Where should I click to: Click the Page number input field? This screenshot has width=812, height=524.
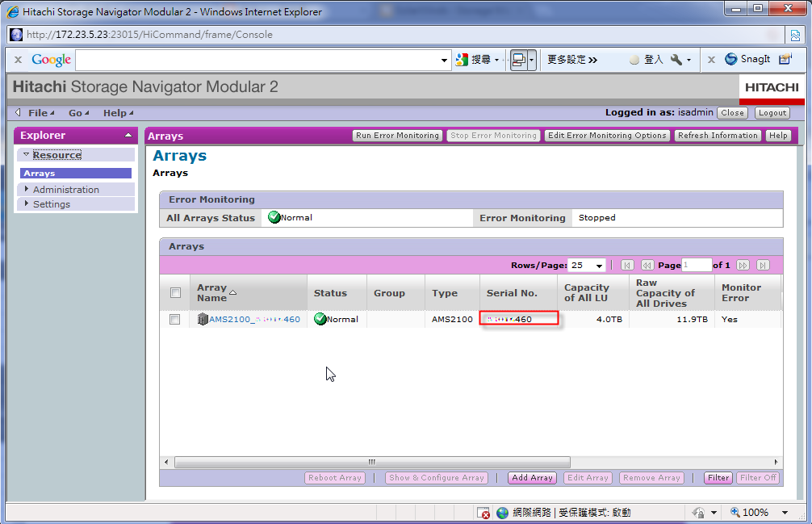(x=697, y=265)
